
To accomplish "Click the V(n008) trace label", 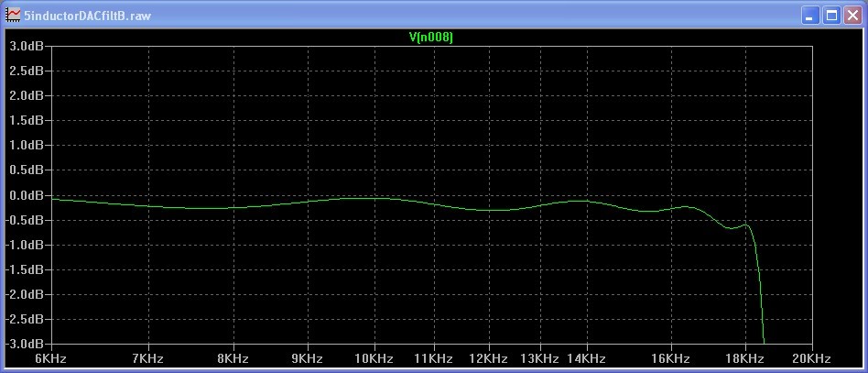I will pos(430,38).
